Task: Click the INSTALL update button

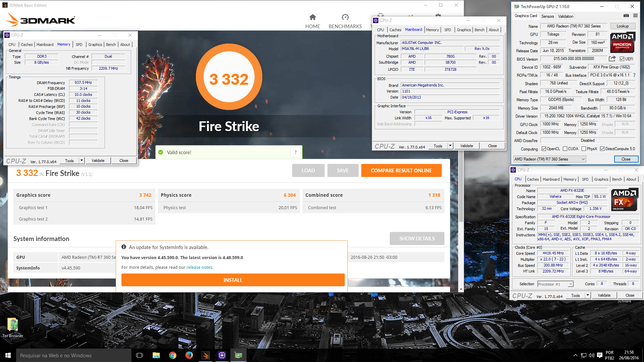Action: coord(233,280)
